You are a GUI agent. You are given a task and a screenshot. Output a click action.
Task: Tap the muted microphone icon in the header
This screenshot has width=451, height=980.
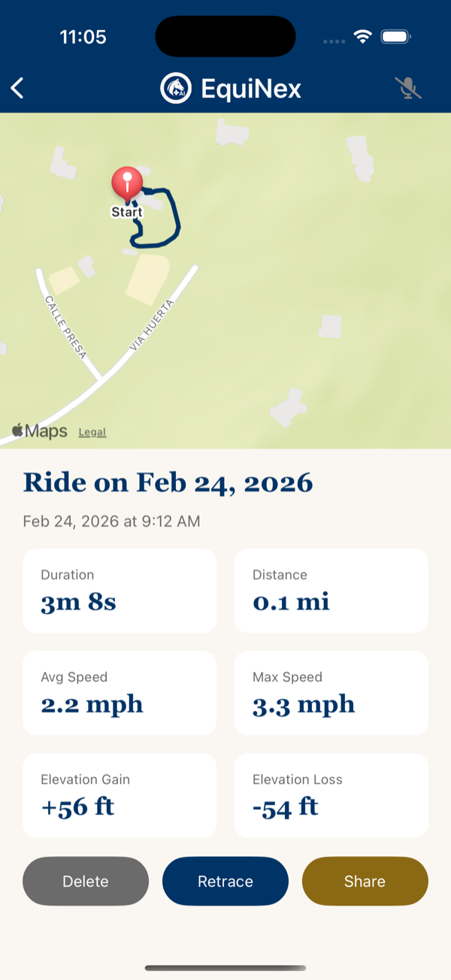[408, 88]
